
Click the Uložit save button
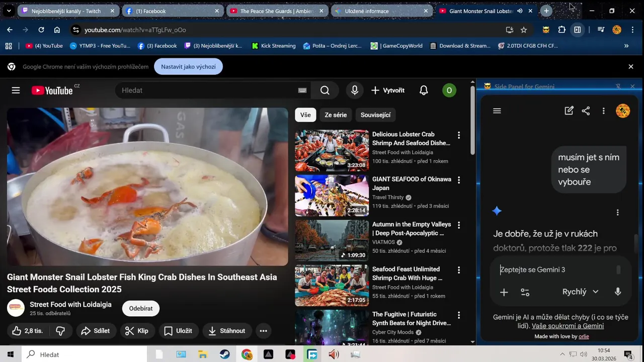point(179,331)
